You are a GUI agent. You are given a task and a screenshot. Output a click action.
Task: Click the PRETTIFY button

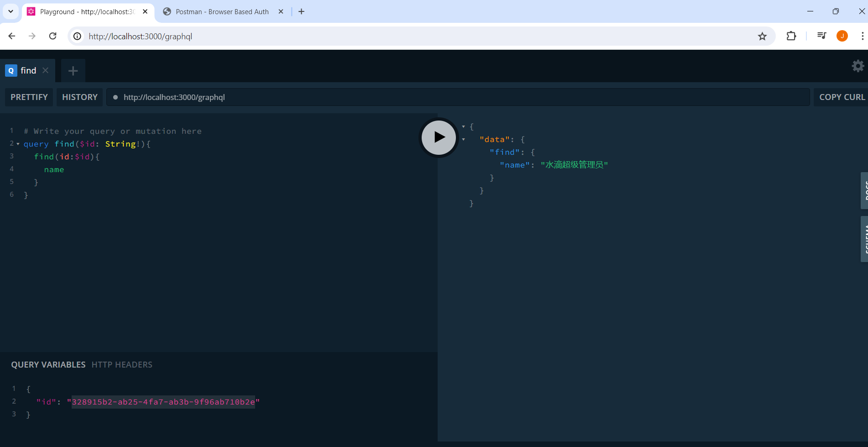coord(29,97)
